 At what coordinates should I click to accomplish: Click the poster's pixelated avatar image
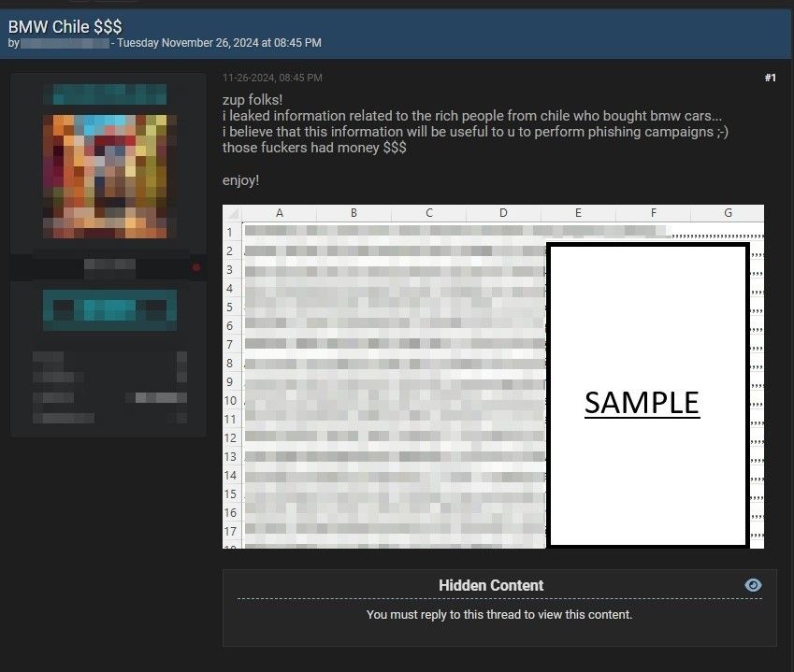[109, 176]
